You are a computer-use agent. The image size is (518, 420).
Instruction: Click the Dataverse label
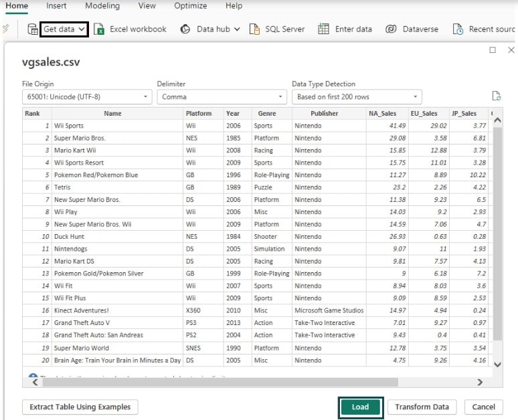tap(420, 29)
